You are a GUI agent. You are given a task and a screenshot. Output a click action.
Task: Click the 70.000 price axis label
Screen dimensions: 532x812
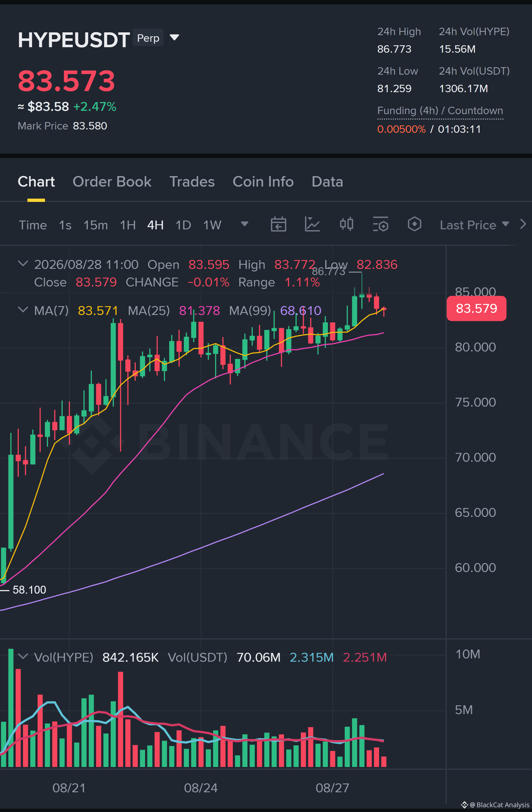476,457
